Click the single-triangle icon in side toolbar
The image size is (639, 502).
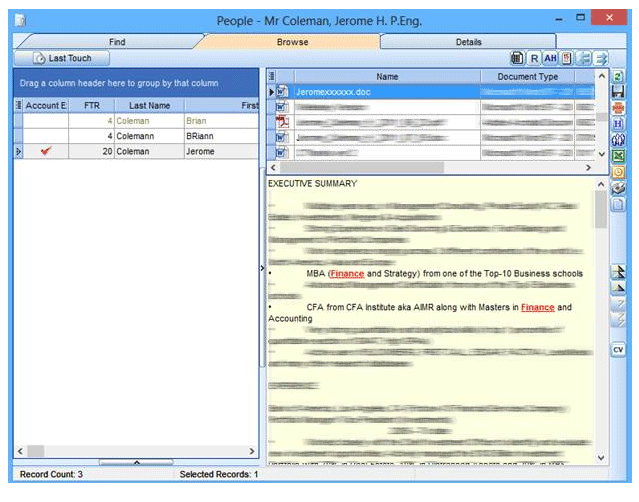[618, 288]
